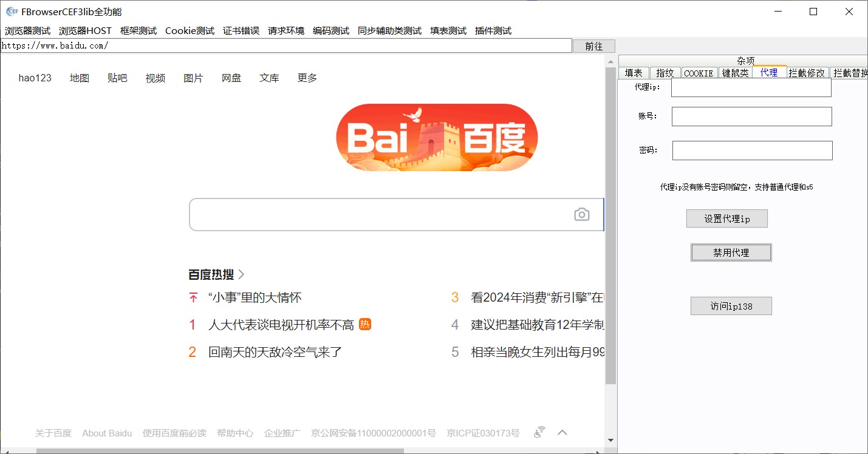The image size is (868, 454).
Task: Click the camera image search icon
Action: point(582,214)
